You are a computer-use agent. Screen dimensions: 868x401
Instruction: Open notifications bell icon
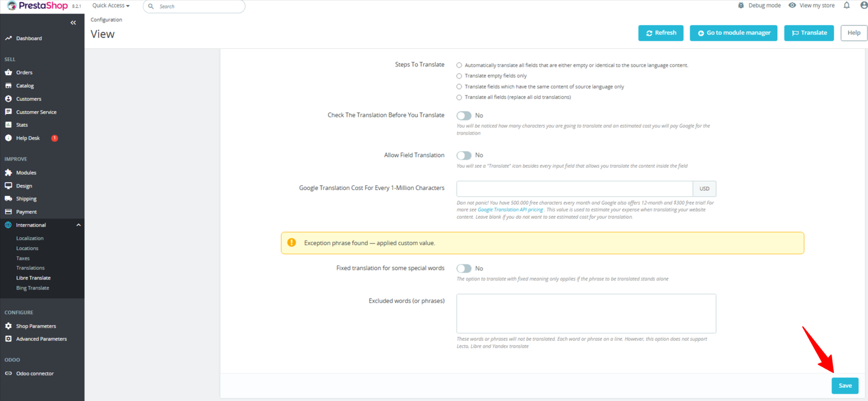point(846,5)
